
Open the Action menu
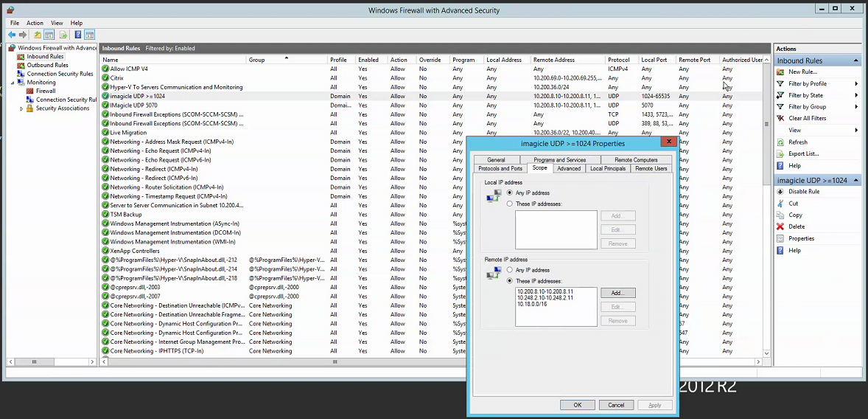tap(35, 23)
